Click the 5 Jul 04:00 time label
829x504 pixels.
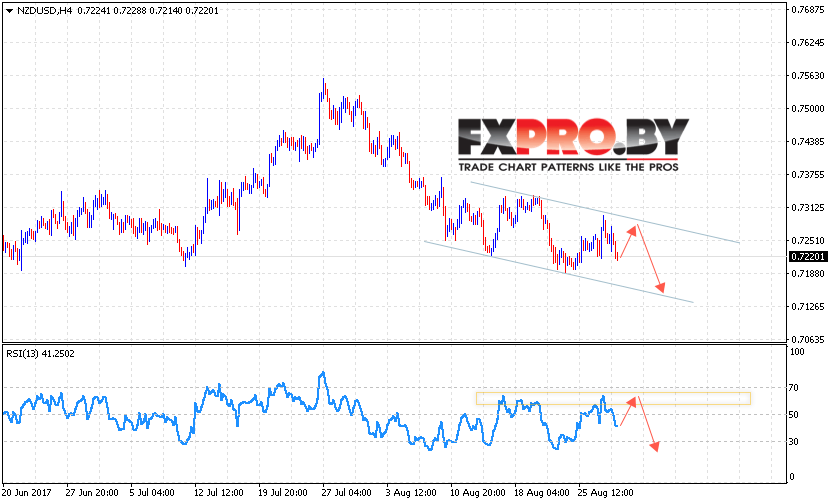(152, 493)
